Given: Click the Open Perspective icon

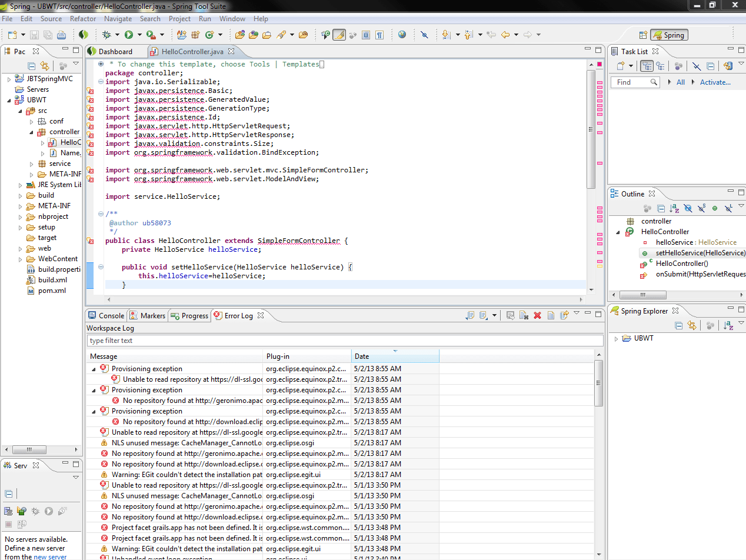Looking at the screenshot, I should pyautogui.click(x=643, y=35).
